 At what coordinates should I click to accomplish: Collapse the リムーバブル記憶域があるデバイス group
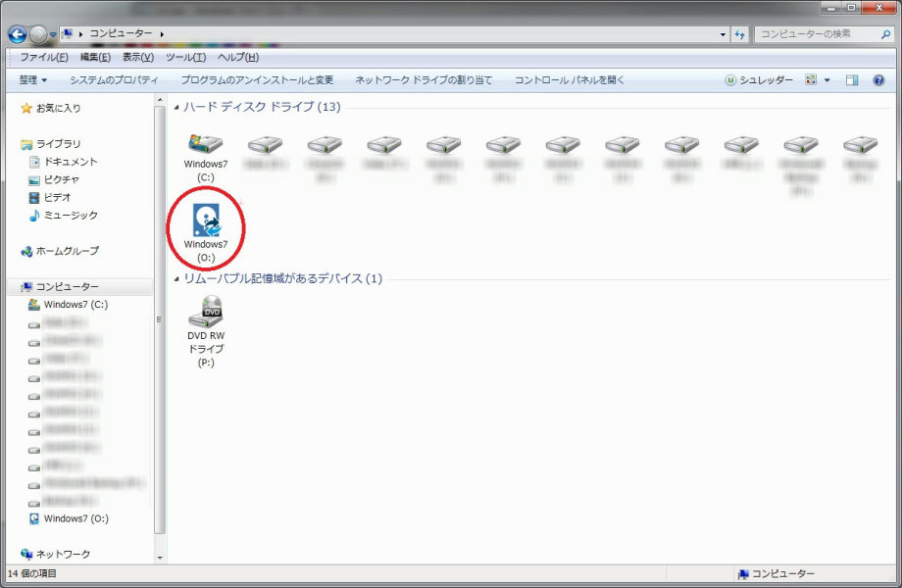(176, 279)
